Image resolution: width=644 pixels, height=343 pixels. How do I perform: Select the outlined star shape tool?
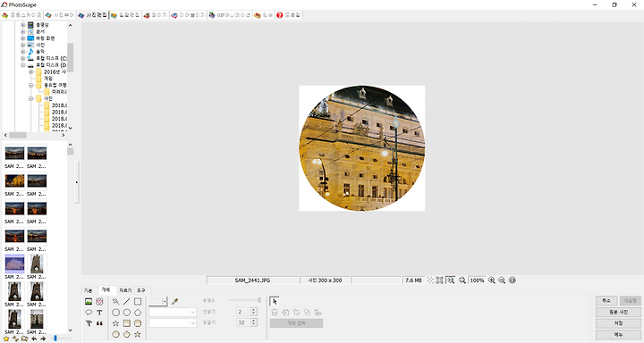point(115,323)
